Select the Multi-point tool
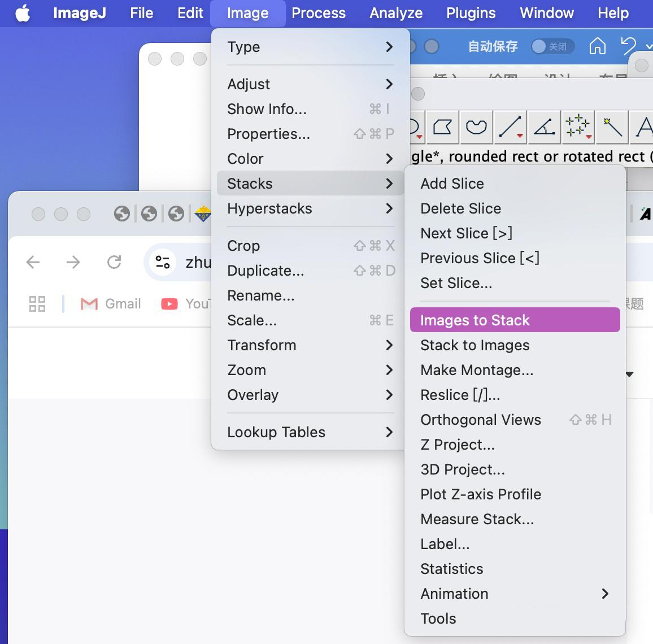This screenshot has width=653, height=644. (578, 127)
